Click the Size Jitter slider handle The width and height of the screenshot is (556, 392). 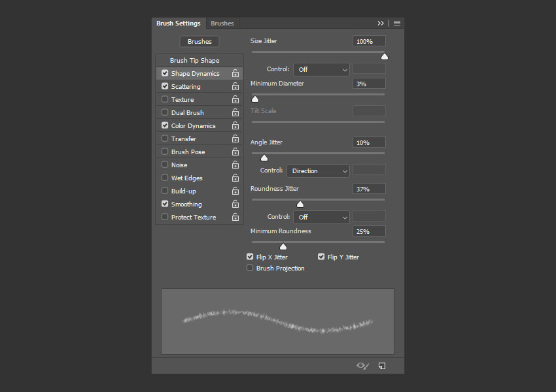click(x=385, y=57)
